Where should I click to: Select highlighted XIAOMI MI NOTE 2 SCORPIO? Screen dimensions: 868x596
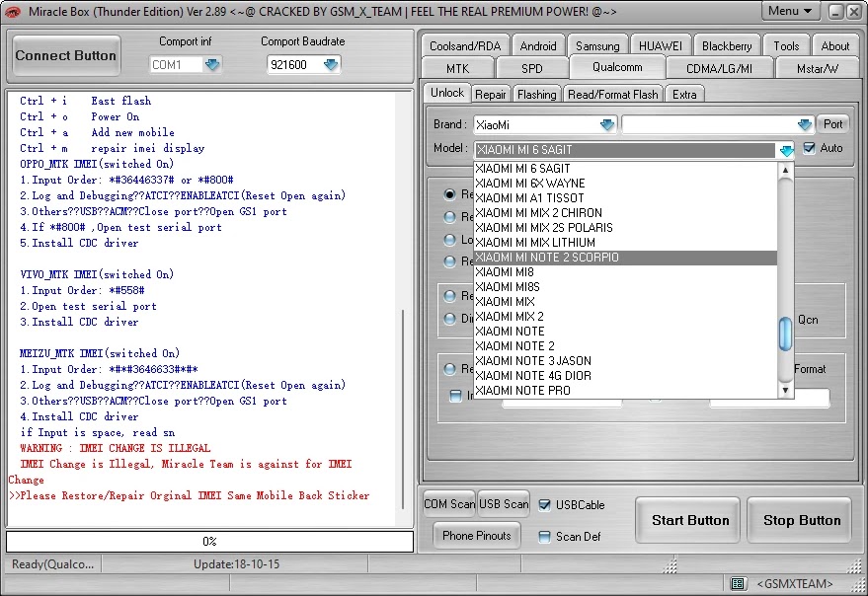coord(625,258)
